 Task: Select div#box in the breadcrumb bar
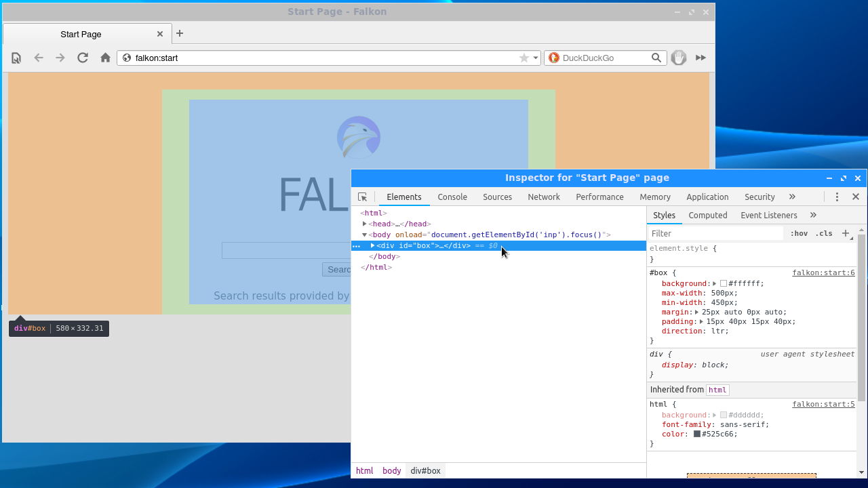(x=426, y=471)
